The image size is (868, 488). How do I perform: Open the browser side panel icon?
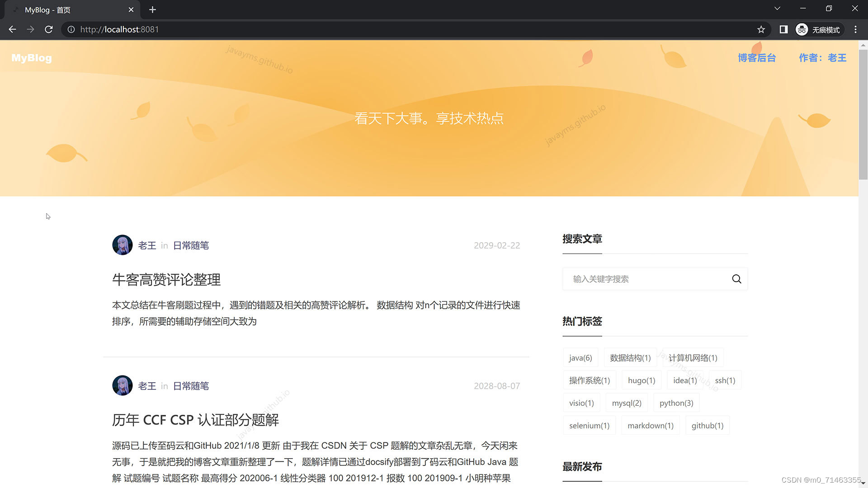point(783,29)
